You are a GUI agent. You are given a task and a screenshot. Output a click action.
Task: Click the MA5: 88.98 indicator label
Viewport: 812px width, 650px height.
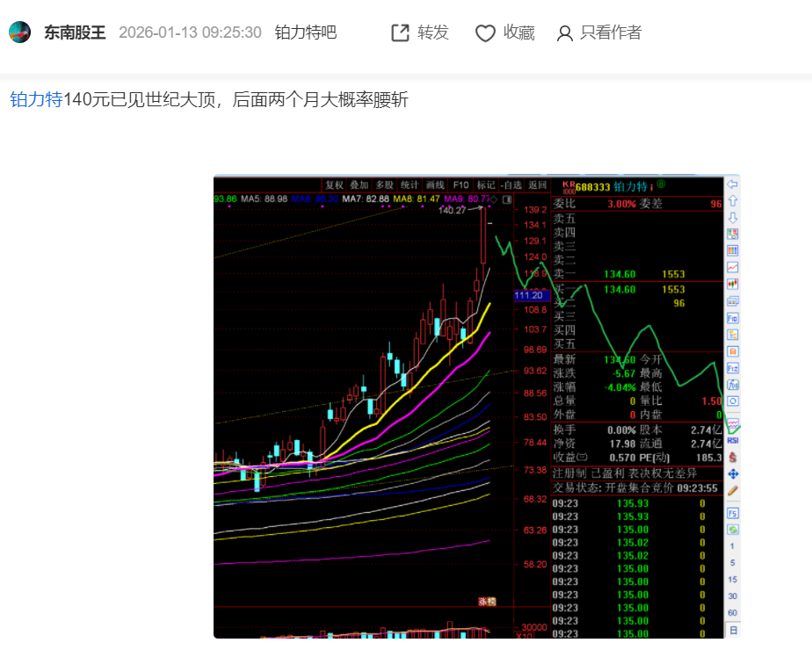pyautogui.click(x=264, y=199)
